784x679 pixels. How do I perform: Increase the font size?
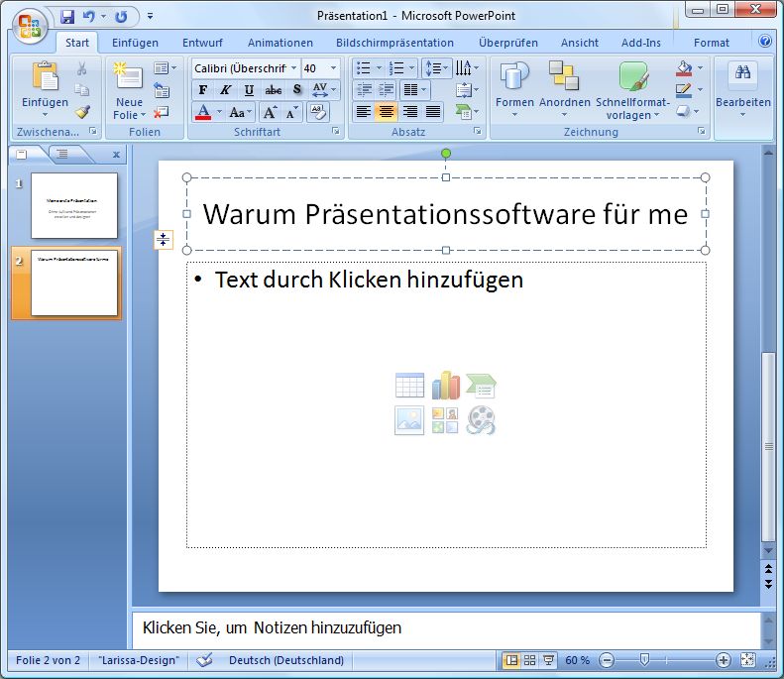[x=270, y=112]
